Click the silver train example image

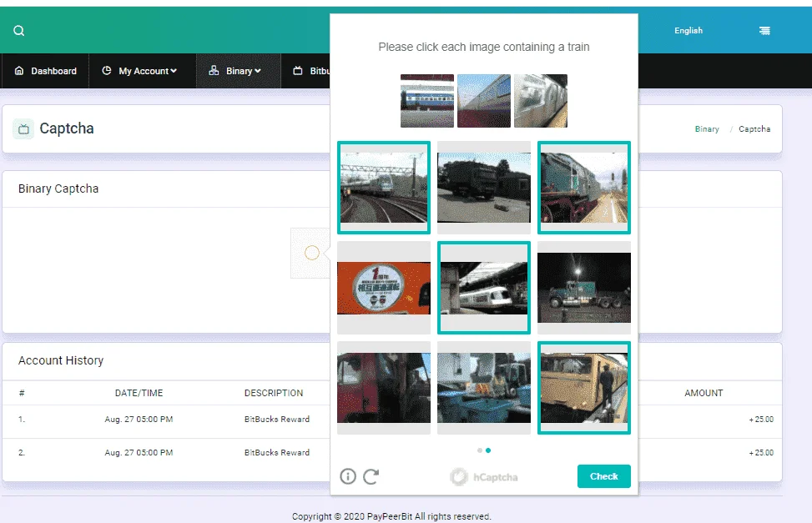[x=541, y=101]
